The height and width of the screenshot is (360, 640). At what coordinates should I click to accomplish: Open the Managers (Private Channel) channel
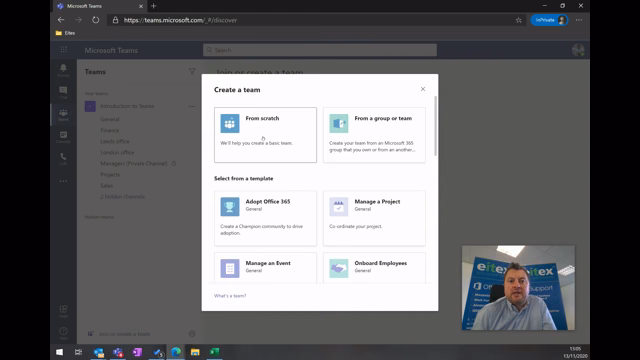pos(134,163)
